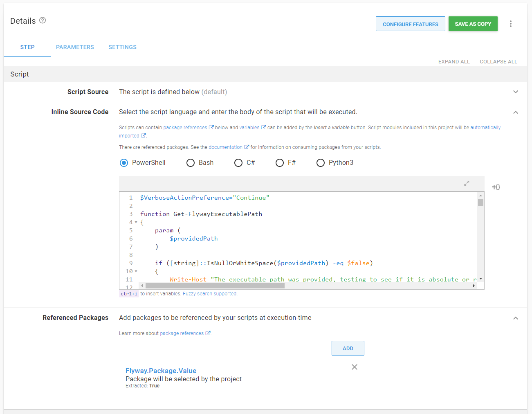Select the Bash script language
532x414 pixels.
tap(191, 163)
